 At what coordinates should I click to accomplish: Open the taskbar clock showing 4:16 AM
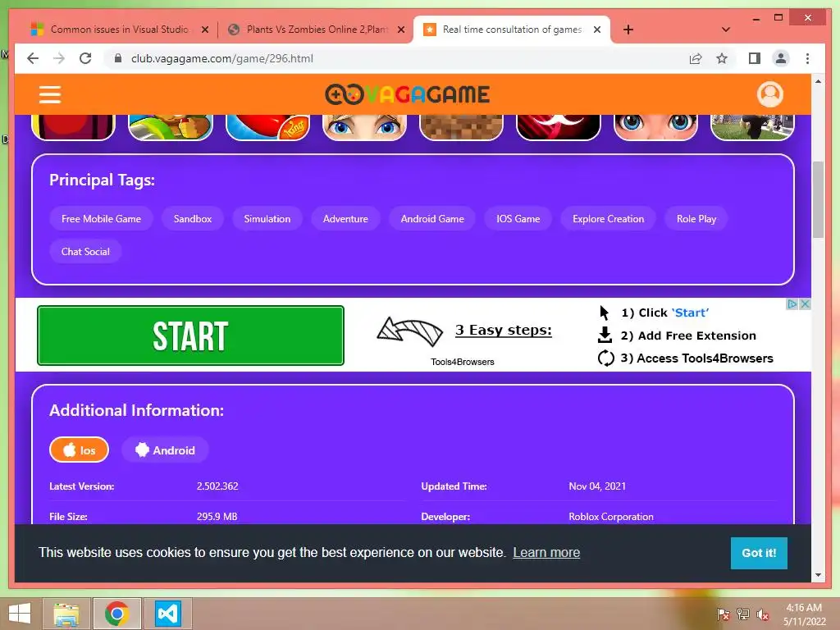point(804,614)
